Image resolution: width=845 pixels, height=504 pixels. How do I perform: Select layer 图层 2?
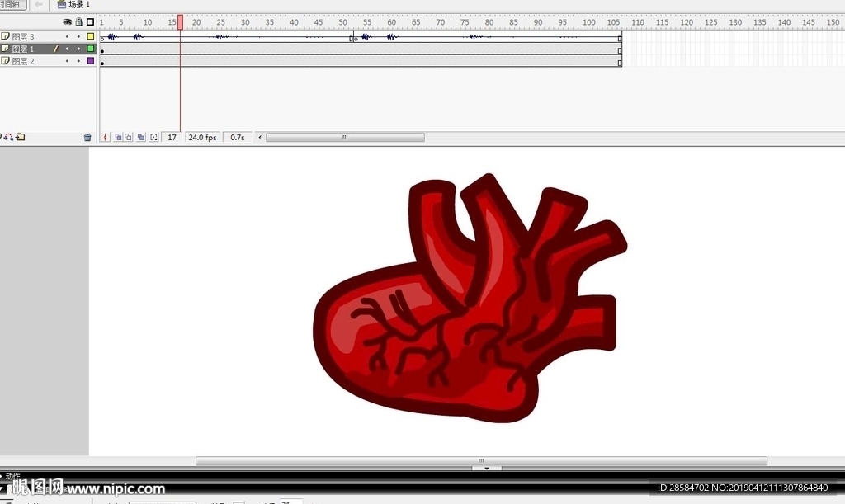point(23,61)
